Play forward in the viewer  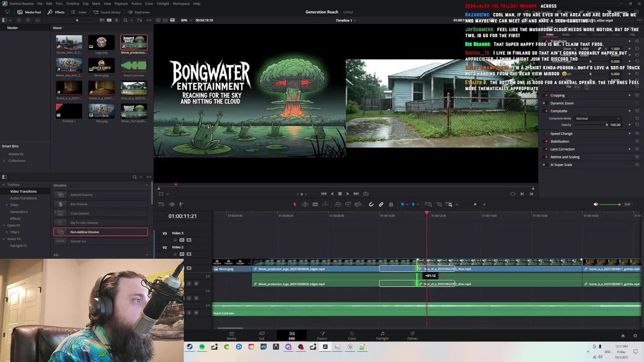pos(348,194)
